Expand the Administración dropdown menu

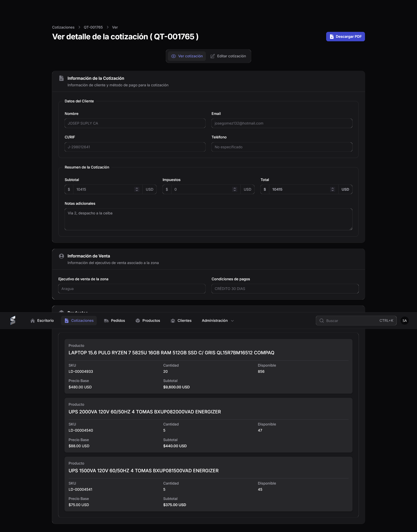click(x=217, y=320)
